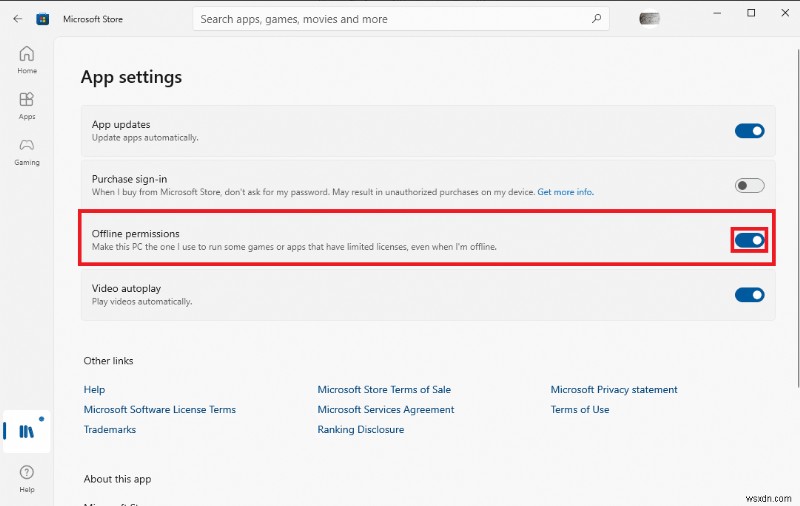
Task: Switch off Video autoplay
Action: (x=749, y=295)
